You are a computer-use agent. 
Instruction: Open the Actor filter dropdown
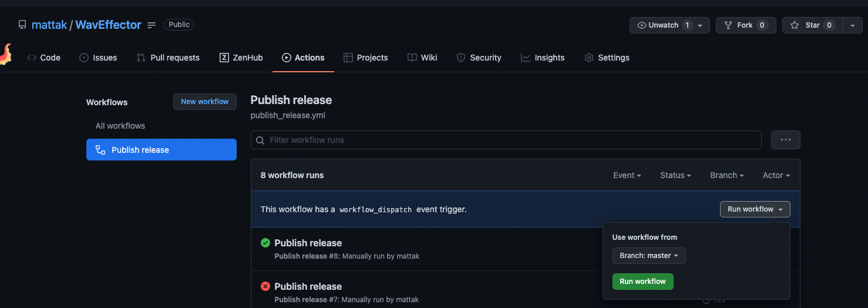[776, 175]
